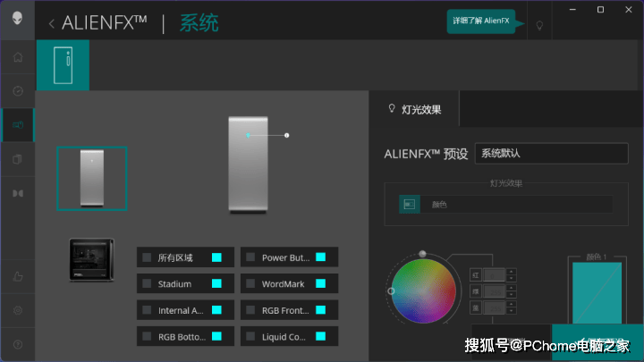Check the RGB Front... zone checkbox
This screenshot has width=644, height=362.
(250, 310)
